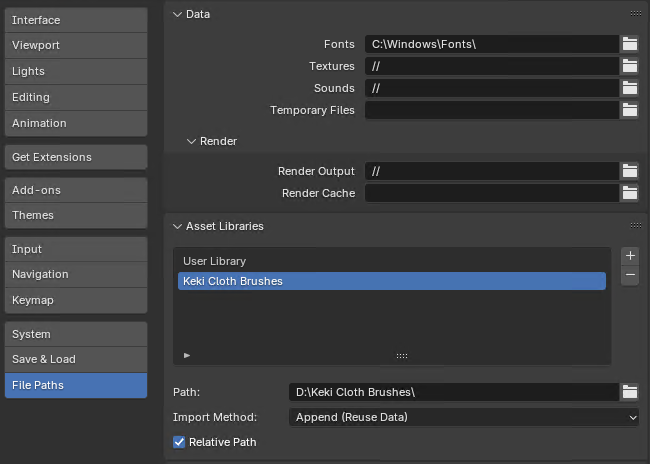Viewport: 650px width, 464px height.
Task: Select the File Paths tab
Action: pos(76,385)
